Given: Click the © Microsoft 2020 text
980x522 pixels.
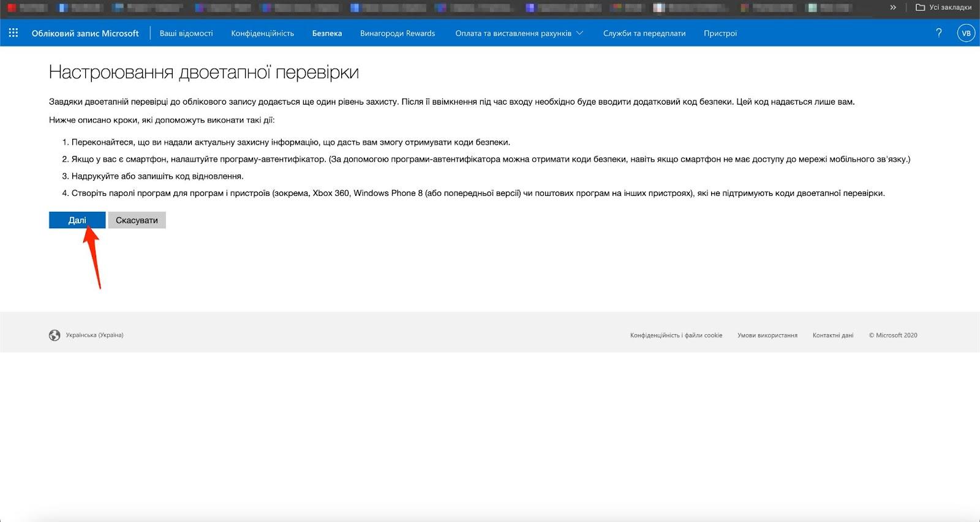Looking at the screenshot, I should click(x=893, y=335).
